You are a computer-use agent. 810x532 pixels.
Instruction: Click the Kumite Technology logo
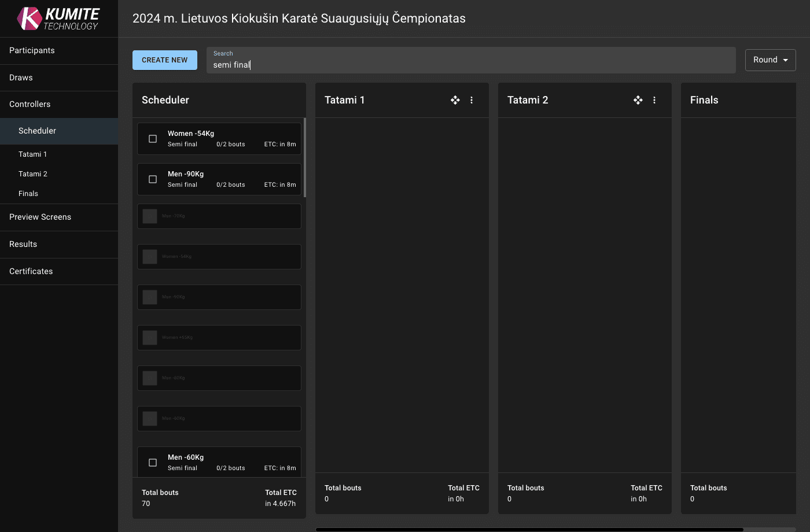[x=58, y=19]
